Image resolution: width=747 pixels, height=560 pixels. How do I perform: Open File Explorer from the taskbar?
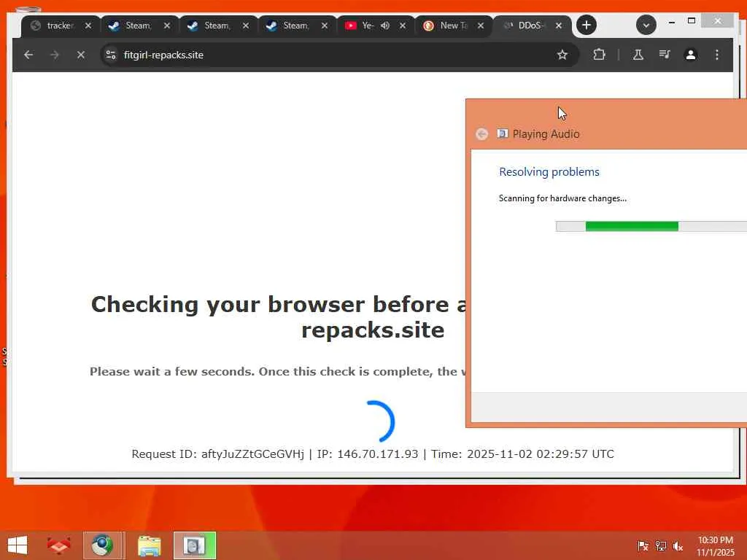(x=149, y=545)
